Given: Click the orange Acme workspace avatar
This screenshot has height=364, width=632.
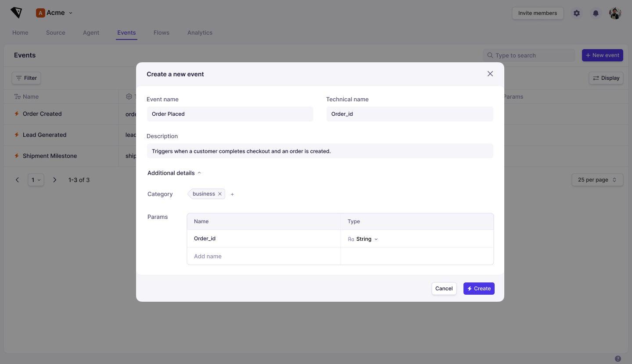Looking at the screenshot, I should point(40,13).
